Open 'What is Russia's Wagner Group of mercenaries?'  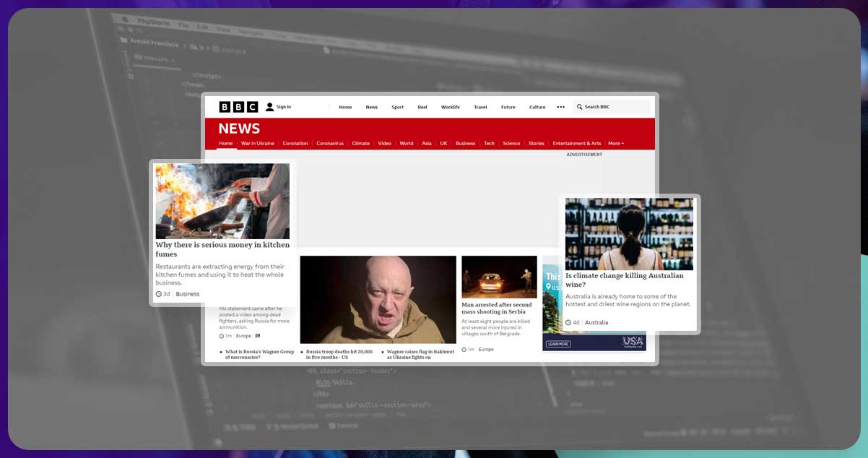point(259,355)
